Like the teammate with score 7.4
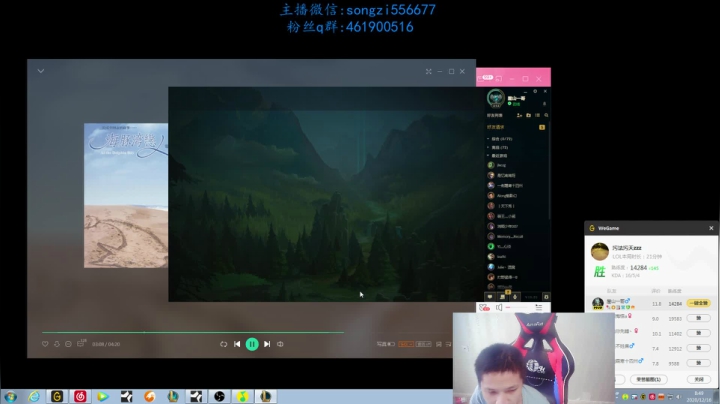 [x=698, y=348]
